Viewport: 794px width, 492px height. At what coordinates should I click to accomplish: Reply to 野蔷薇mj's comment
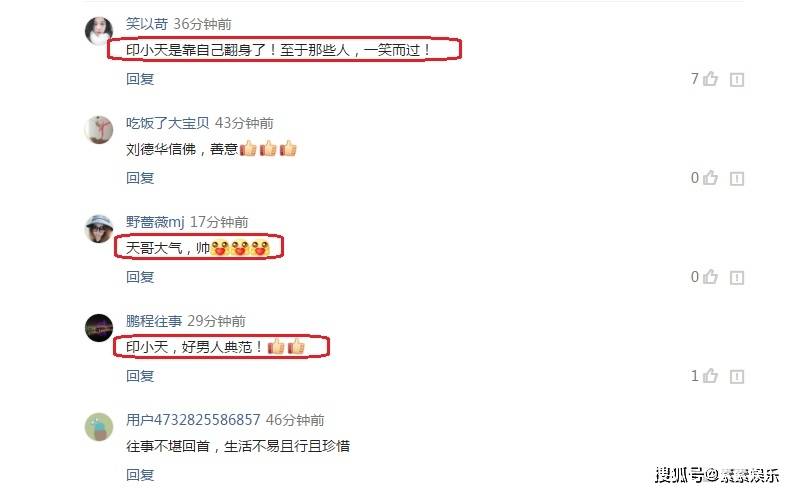(x=140, y=277)
